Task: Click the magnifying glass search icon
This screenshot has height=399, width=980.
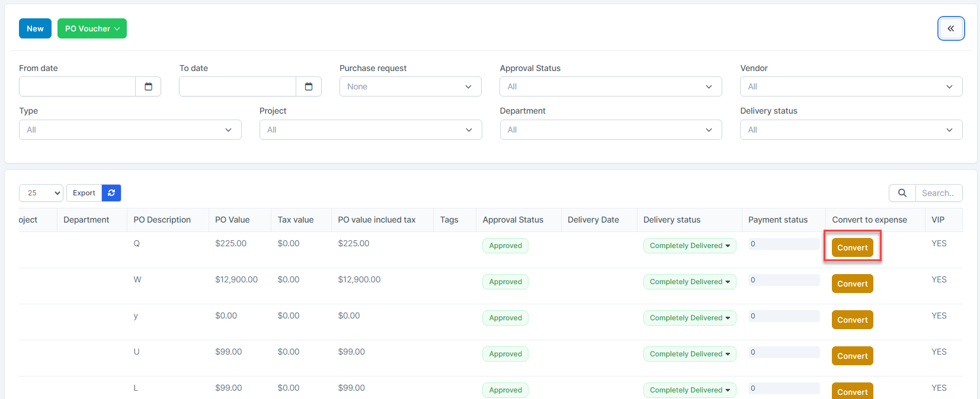Action: 902,193
